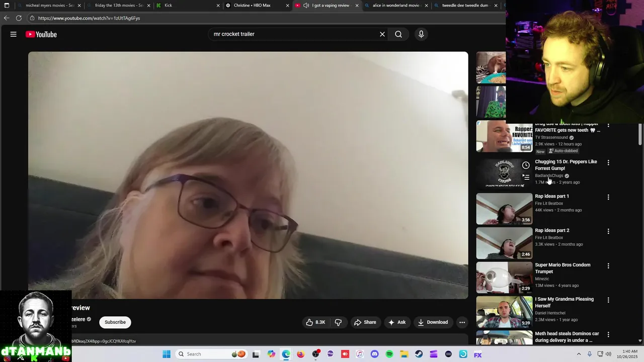Click the Ask button
The height and width of the screenshot is (362, 644).
[x=396, y=322]
